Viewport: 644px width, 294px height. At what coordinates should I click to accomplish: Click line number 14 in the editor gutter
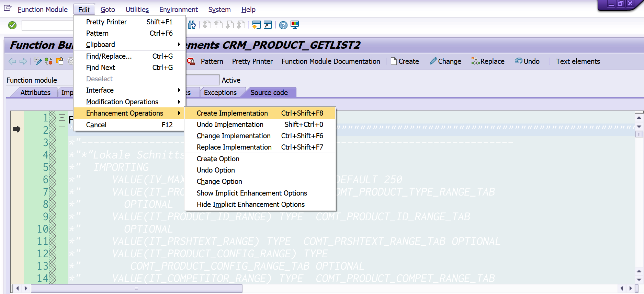[43, 278]
